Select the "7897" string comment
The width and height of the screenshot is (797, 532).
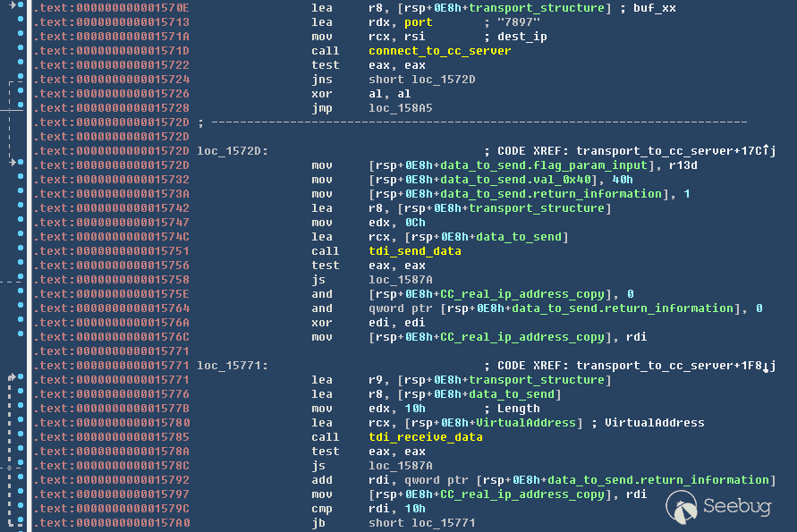tap(512, 22)
